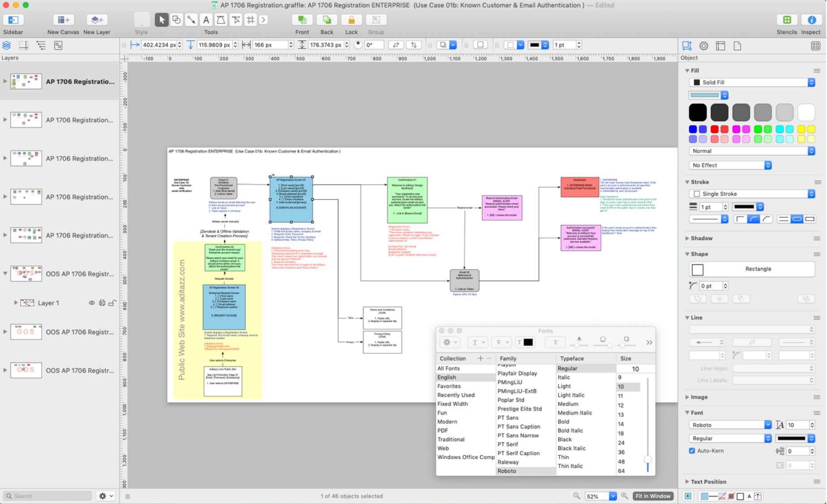Flip selected object horizontally
Viewport: 827px width, 504px height.
396,45
